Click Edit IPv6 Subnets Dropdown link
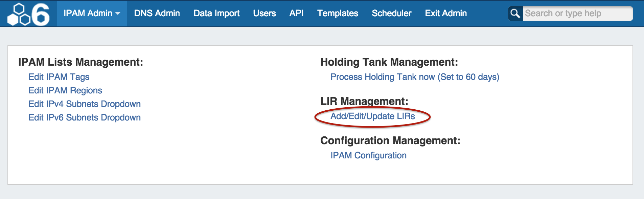 click(x=85, y=117)
